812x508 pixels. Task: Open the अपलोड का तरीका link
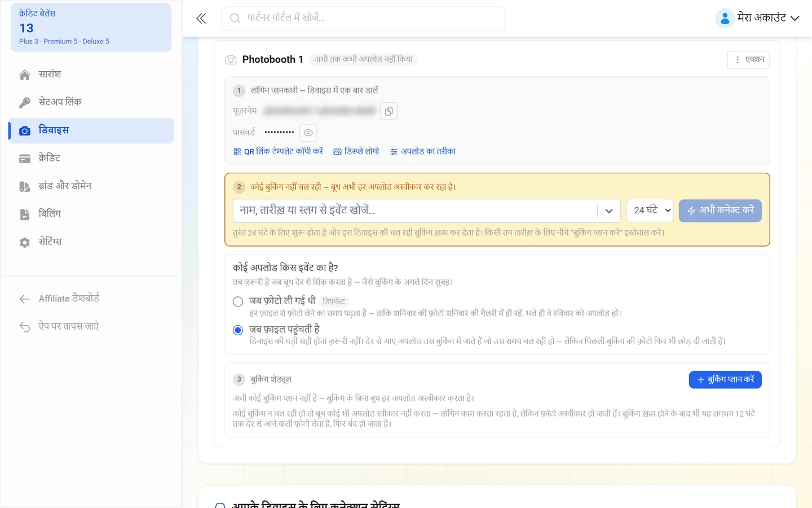tap(423, 151)
